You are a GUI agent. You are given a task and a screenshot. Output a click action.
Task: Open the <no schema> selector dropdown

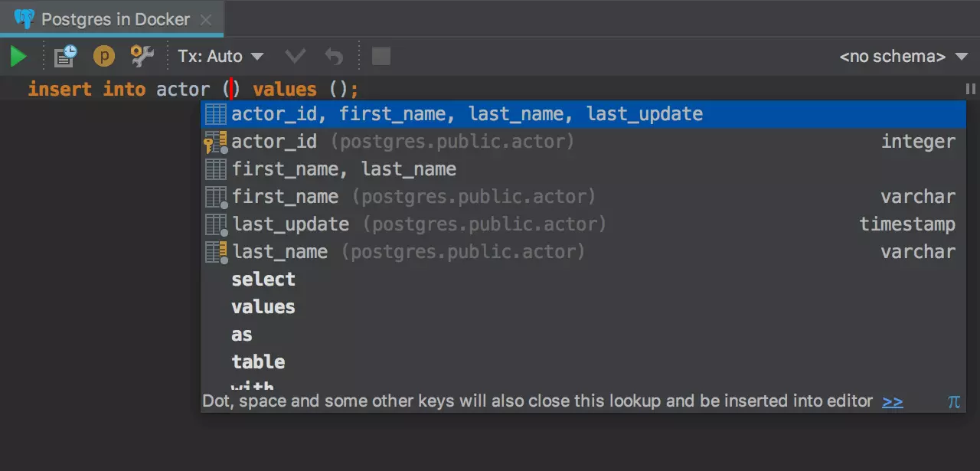903,56
